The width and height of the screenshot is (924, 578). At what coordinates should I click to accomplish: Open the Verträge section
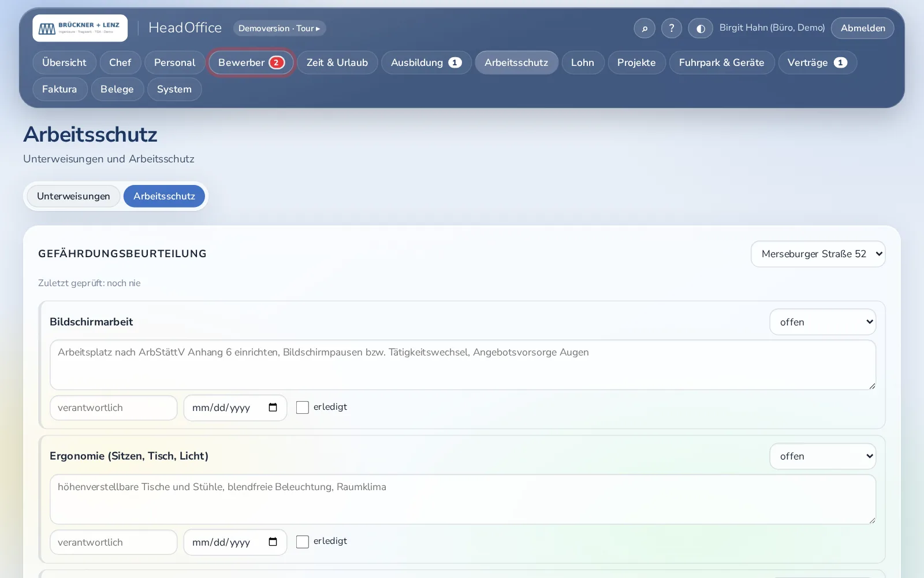pyautogui.click(x=817, y=62)
